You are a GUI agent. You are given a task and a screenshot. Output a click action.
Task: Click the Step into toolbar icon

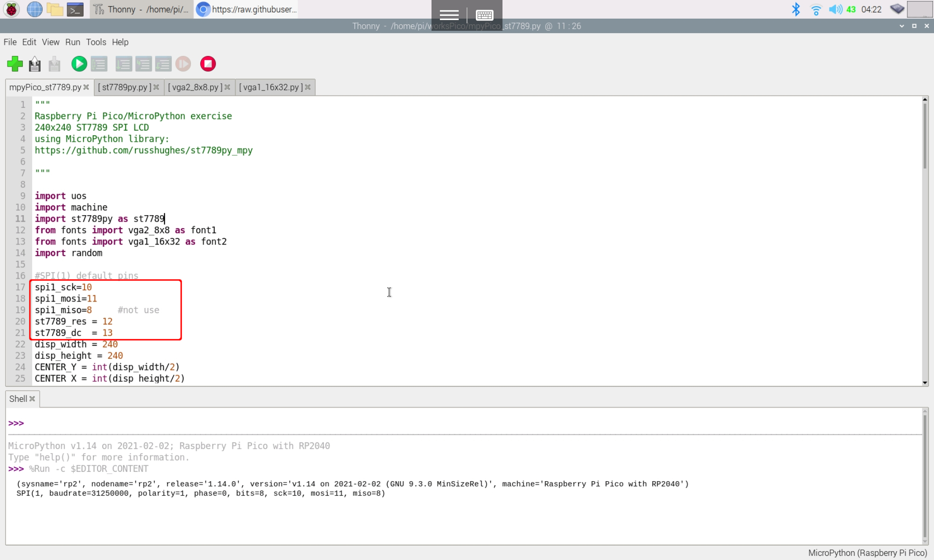[x=143, y=64]
